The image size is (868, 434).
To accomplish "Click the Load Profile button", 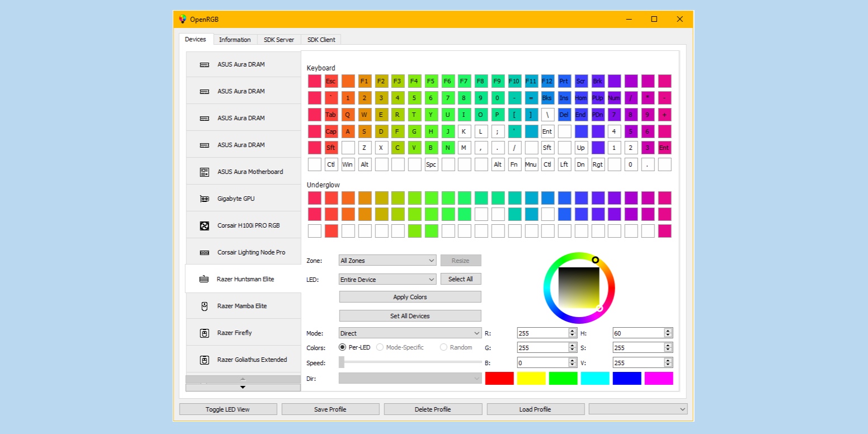I will click(536, 409).
